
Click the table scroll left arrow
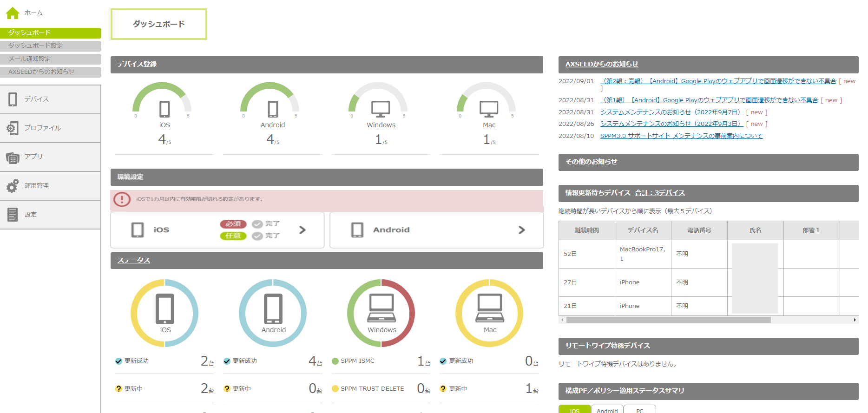[x=562, y=320]
